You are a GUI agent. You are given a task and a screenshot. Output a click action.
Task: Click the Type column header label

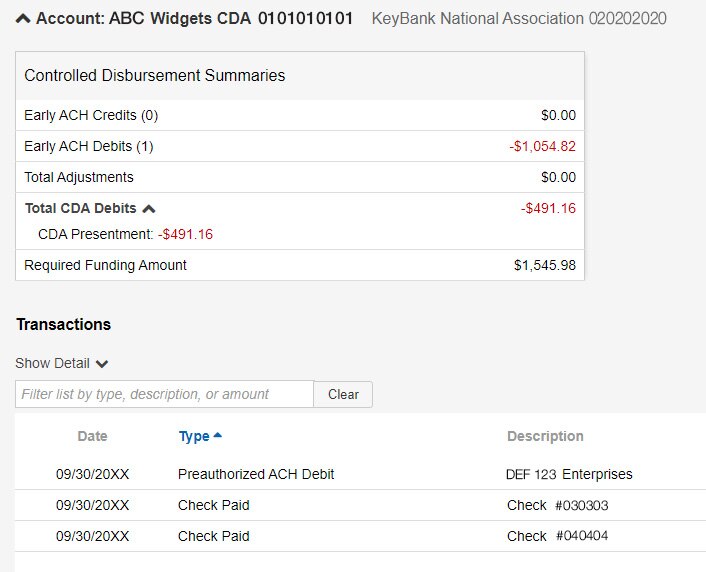coord(193,436)
